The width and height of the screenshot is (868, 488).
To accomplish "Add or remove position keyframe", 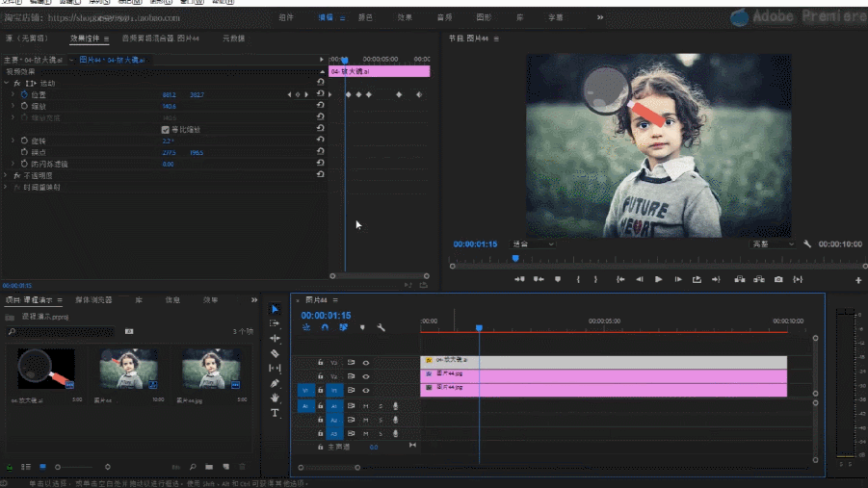I will 298,94.
